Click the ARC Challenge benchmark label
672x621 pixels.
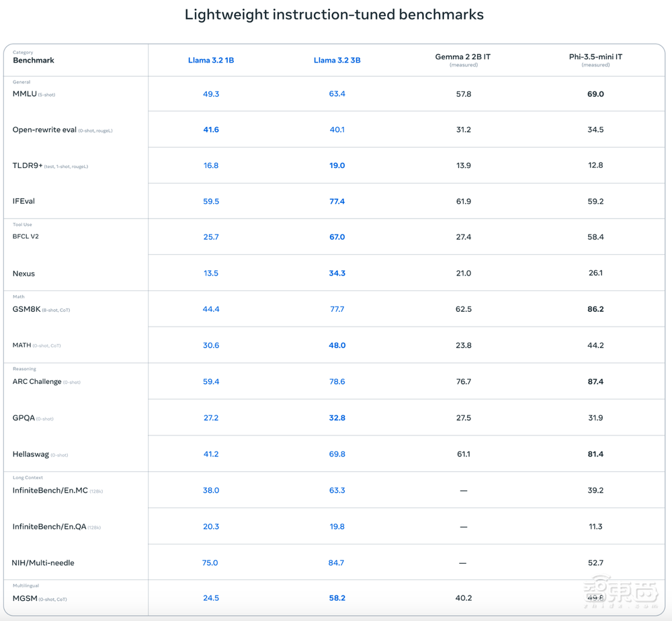click(x=38, y=382)
